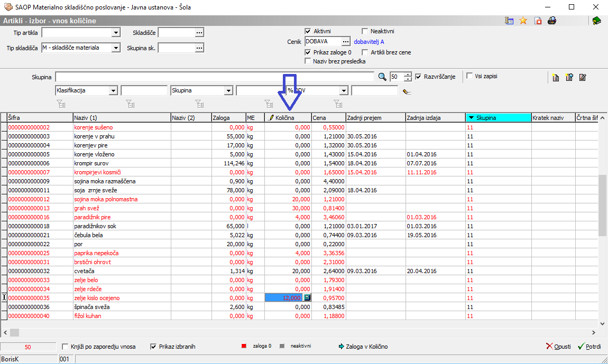The height and width of the screenshot is (364, 608).
Task: Sort by the Zadnji prejem column header
Action: pos(376,117)
